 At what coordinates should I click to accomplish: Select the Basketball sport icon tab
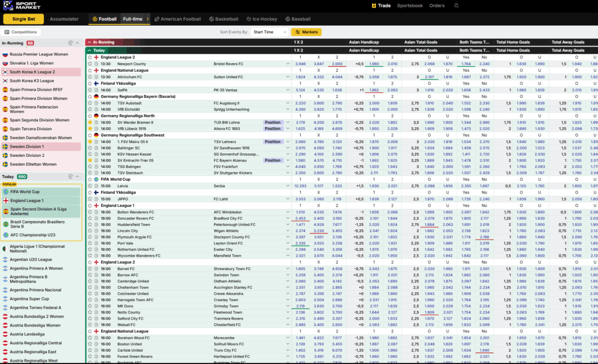tap(224, 19)
